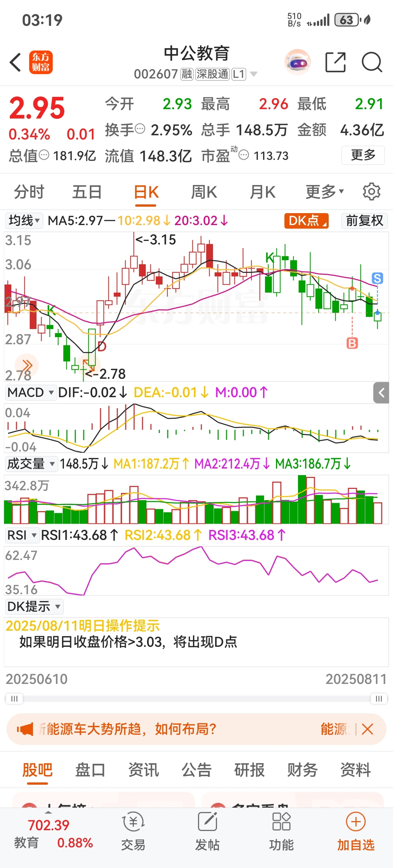Tap the current price 2.95
The width and height of the screenshot is (393, 868).
37,108
